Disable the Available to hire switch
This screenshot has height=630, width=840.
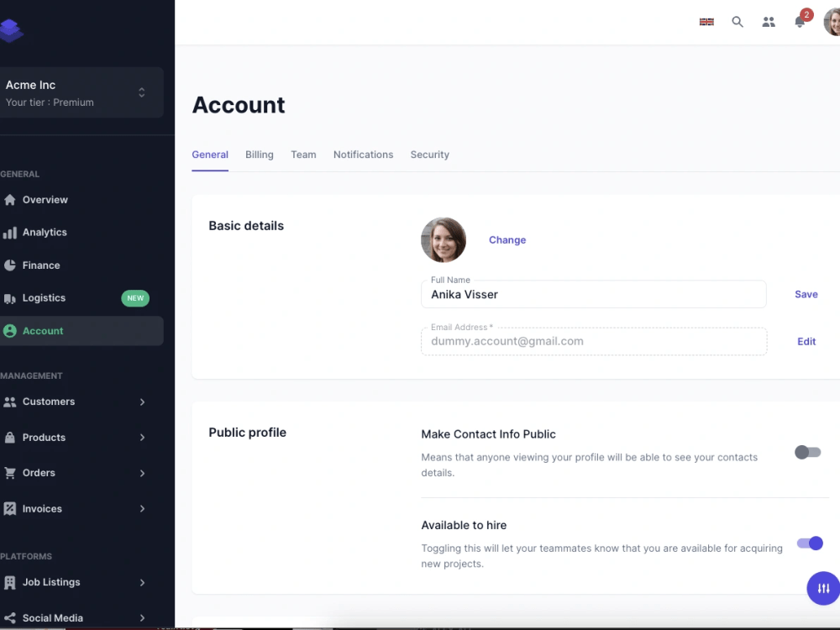(x=810, y=543)
